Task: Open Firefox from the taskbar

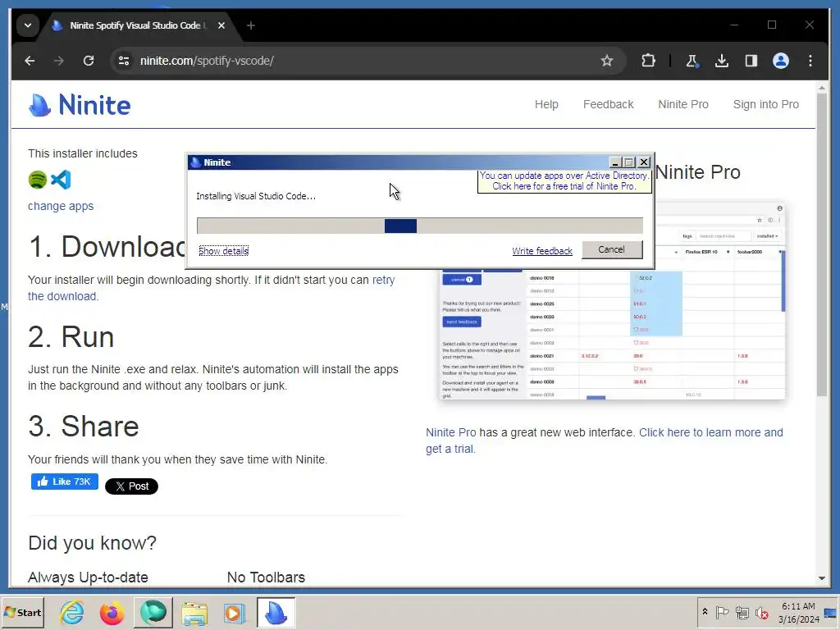Action: click(x=112, y=612)
